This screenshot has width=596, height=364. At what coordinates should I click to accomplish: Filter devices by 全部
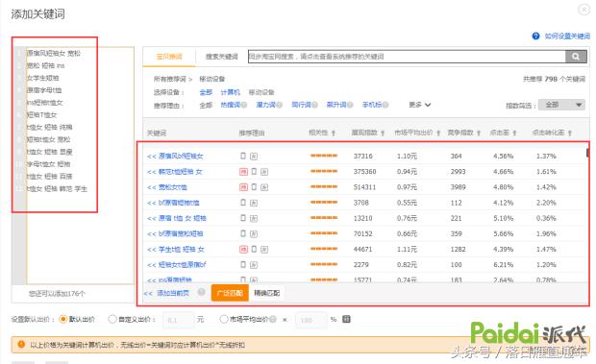tap(206, 92)
